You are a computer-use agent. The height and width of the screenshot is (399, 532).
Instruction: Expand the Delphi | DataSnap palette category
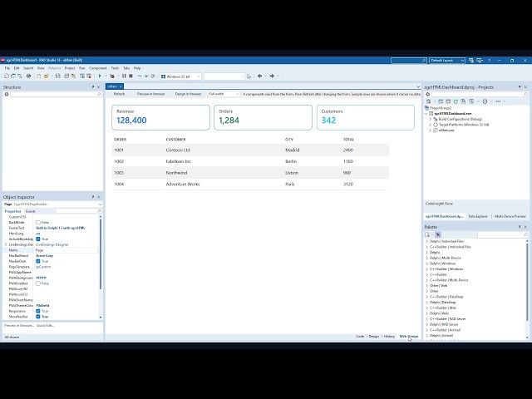point(426,303)
